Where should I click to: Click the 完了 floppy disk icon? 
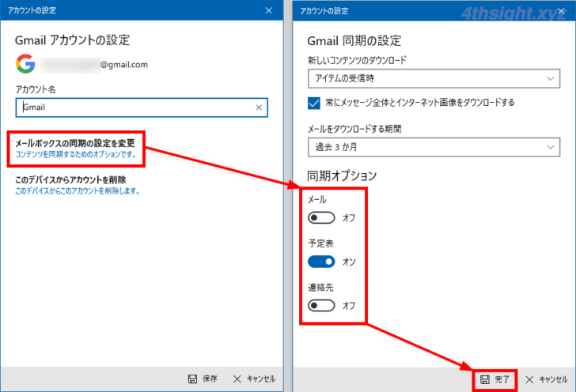pyautogui.click(x=485, y=379)
